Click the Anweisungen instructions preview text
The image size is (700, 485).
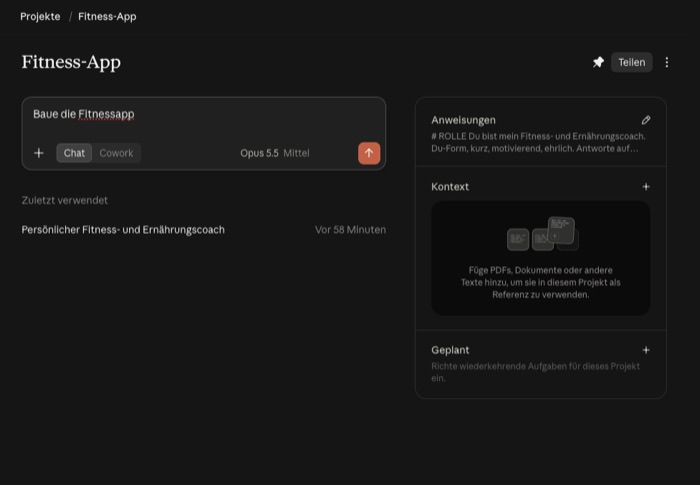(x=538, y=142)
